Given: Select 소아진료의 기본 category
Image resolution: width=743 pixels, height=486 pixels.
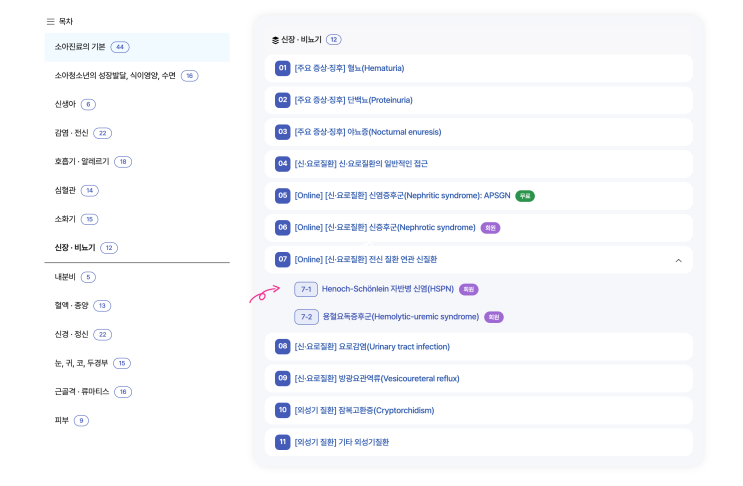Looking at the screenshot, I should [x=137, y=47].
